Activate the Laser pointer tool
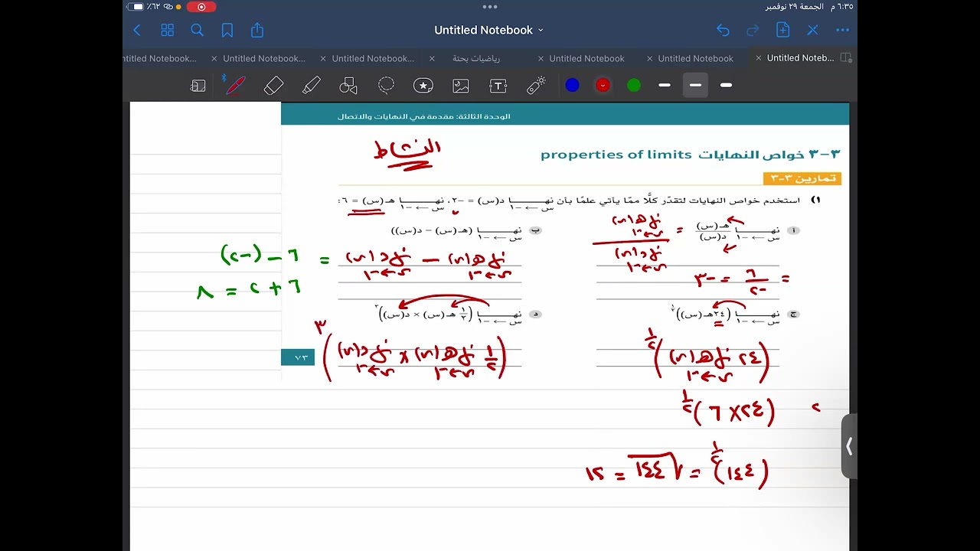This screenshot has height=551, width=980. pos(536,85)
